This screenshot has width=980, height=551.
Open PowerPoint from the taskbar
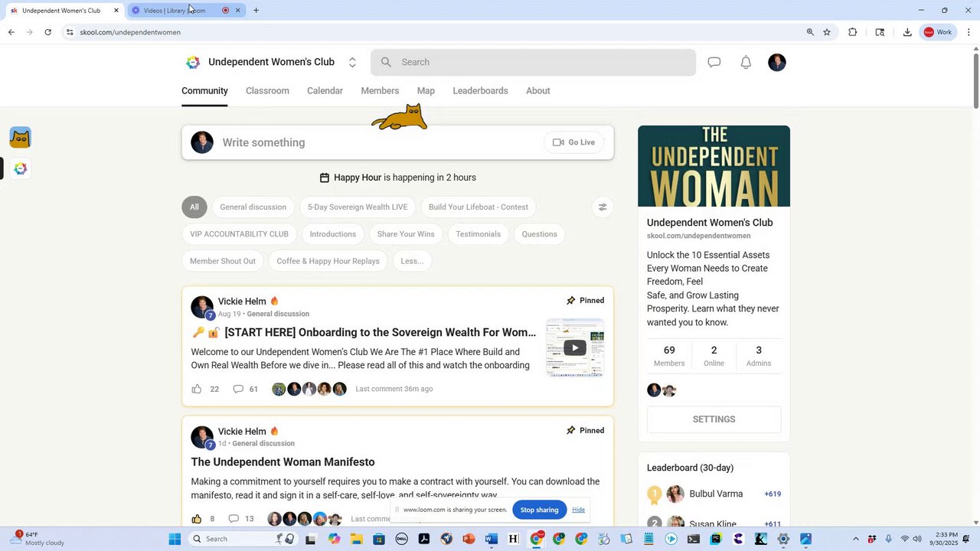tap(469, 539)
